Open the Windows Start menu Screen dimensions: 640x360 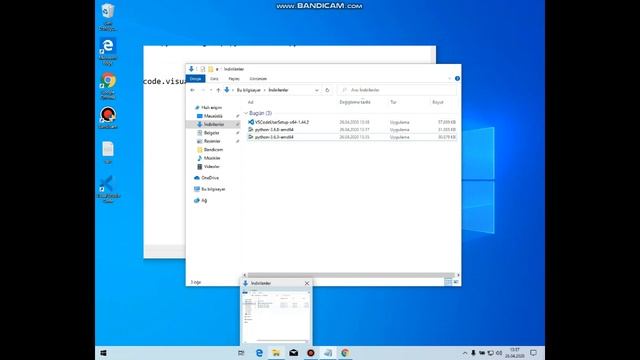tap(103, 353)
